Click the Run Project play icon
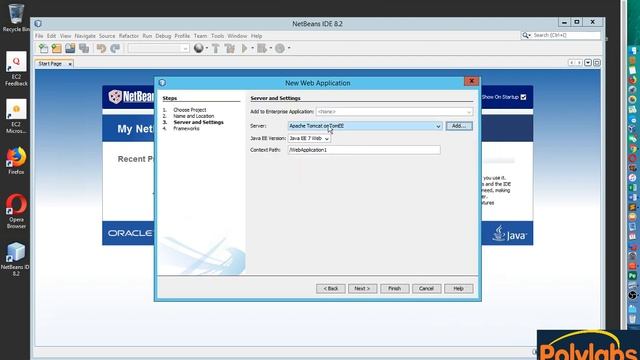 244,49
